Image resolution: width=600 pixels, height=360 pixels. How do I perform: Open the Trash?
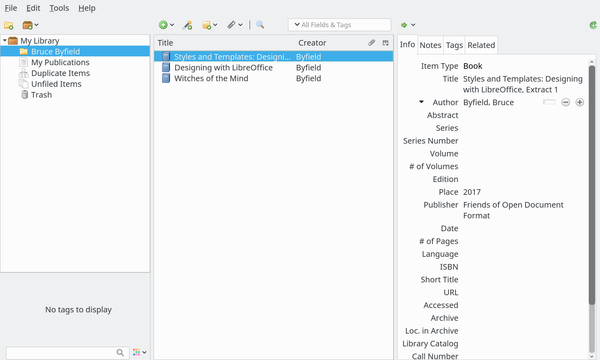(41, 95)
